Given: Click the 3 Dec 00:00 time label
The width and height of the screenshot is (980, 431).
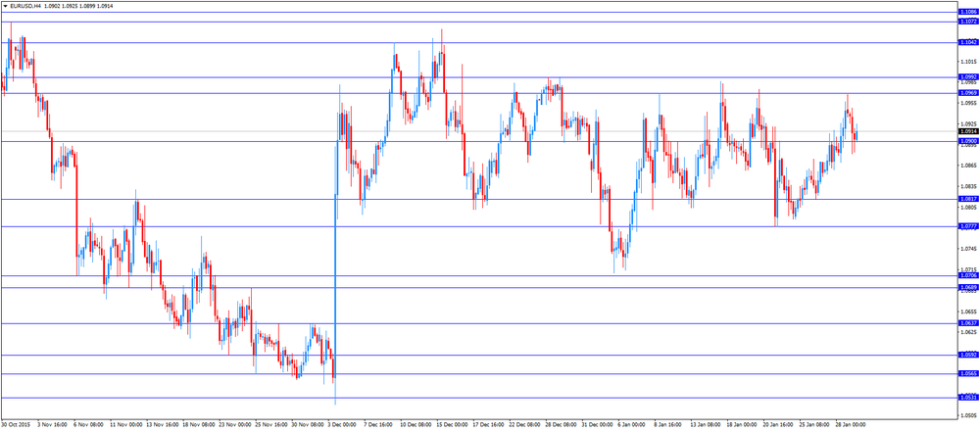Looking at the screenshot, I should (341, 423).
